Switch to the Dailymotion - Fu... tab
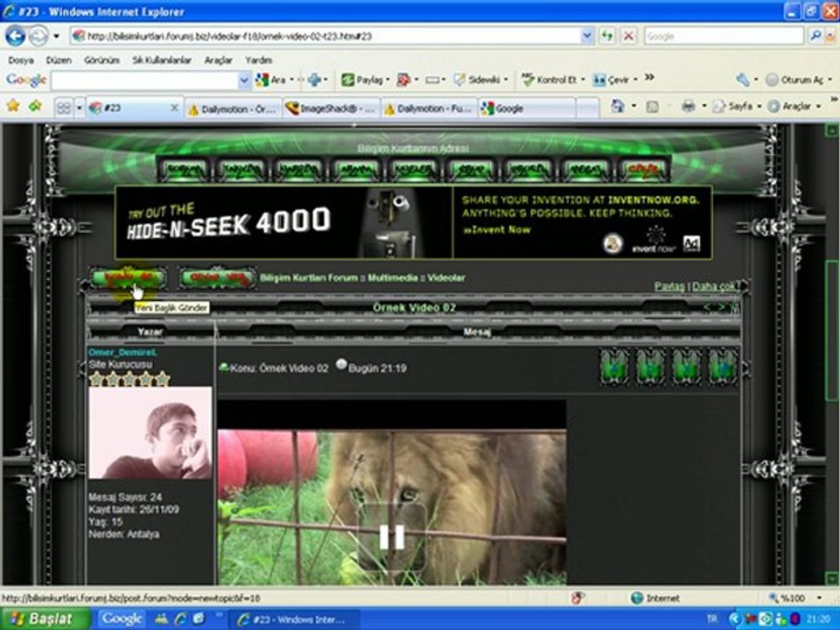Viewport: 840px width, 630px height. point(429,108)
